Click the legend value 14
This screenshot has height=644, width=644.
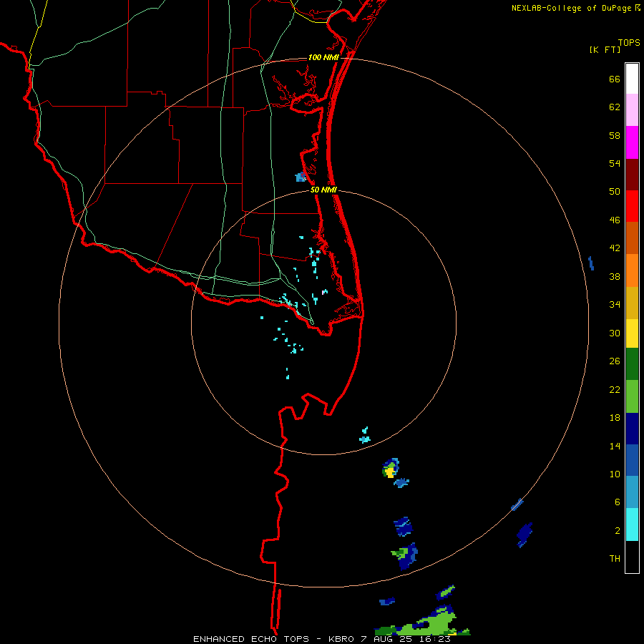[x=615, y=446]
